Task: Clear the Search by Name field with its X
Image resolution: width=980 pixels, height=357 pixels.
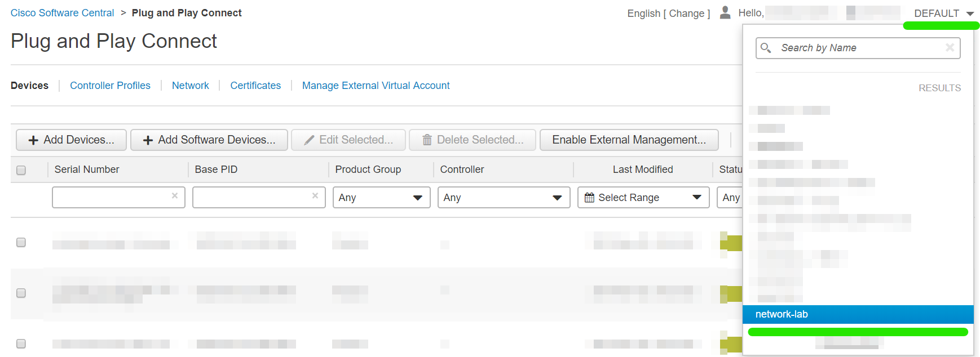Action: coord(950,48)
